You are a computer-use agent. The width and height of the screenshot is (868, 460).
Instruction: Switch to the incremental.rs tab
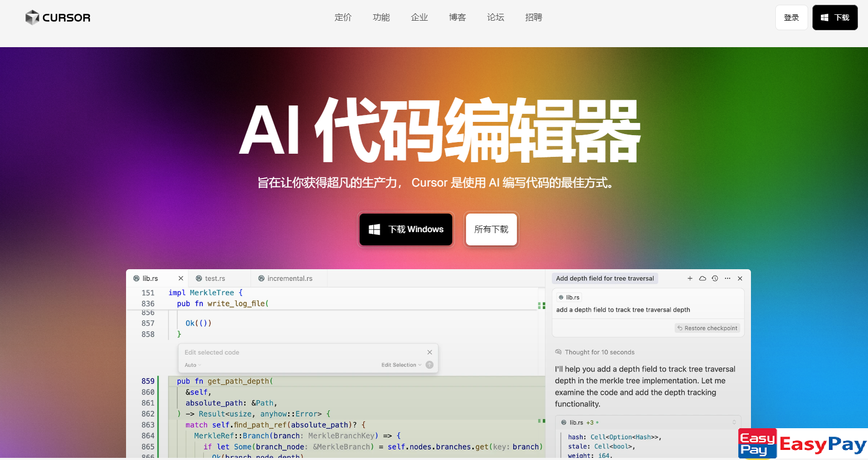289,278
